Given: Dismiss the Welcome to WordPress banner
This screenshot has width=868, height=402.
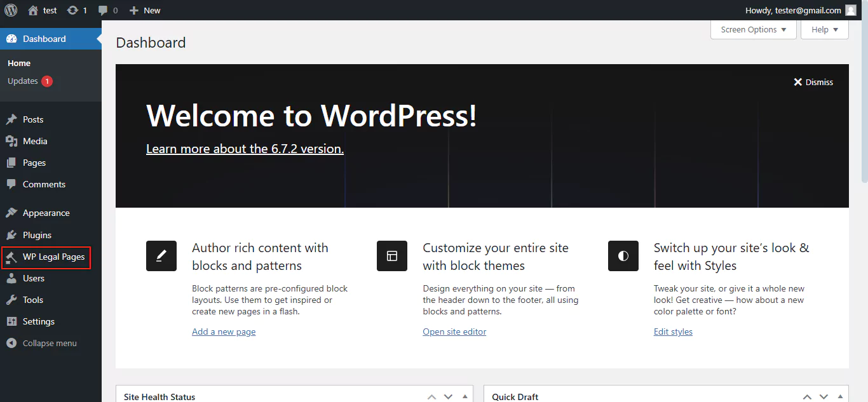Looking at the screenshot, I should click(x=813, y=81).
